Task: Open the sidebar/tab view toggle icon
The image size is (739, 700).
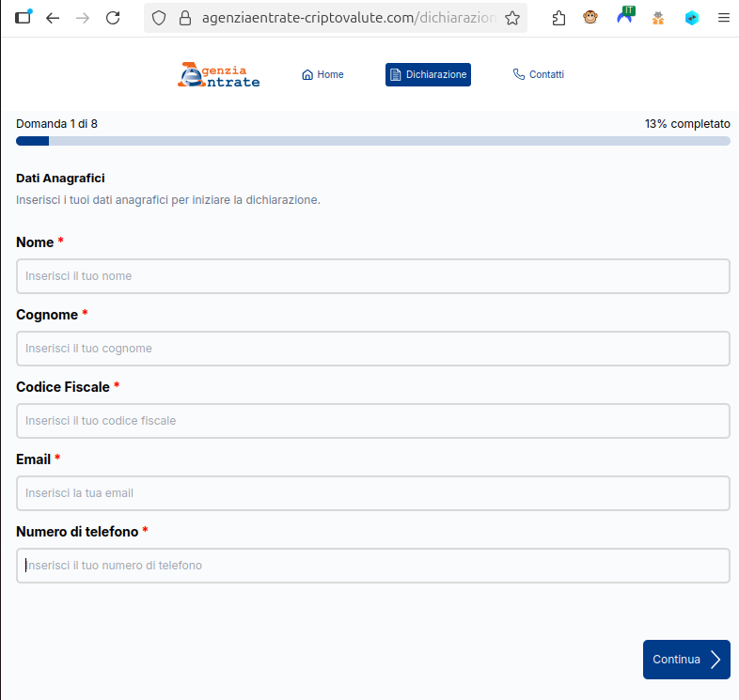Action: (x=24, y=18)
